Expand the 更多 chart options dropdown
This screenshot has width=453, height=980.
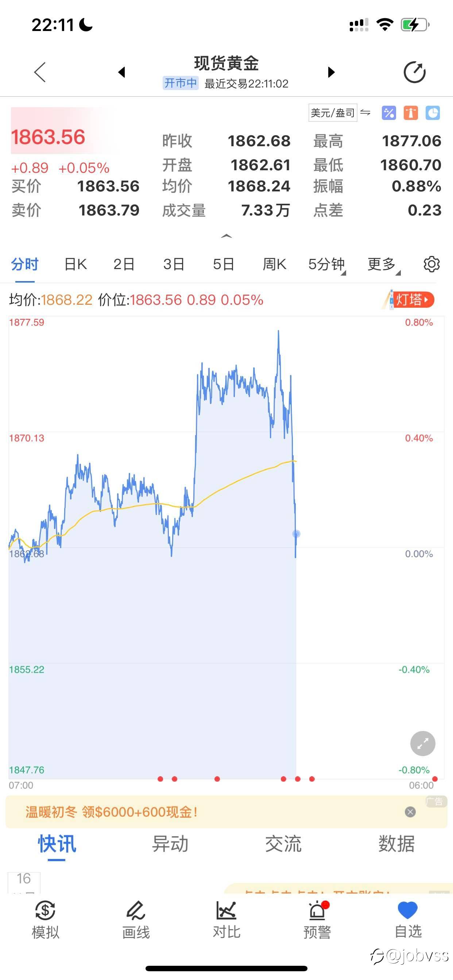(x=384, y=264)
